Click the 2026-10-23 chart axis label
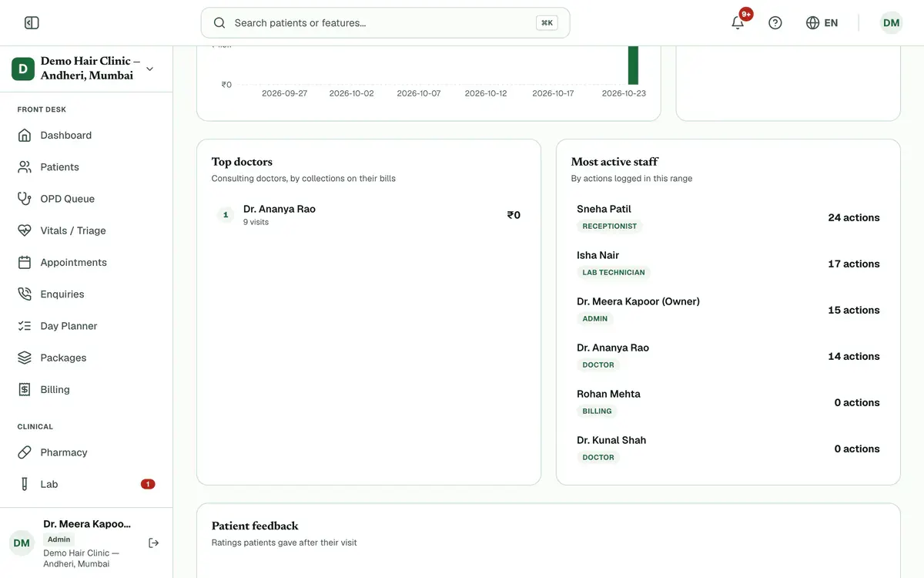The height and width of the screenshot is (578, 924). (x=624, y=93)
